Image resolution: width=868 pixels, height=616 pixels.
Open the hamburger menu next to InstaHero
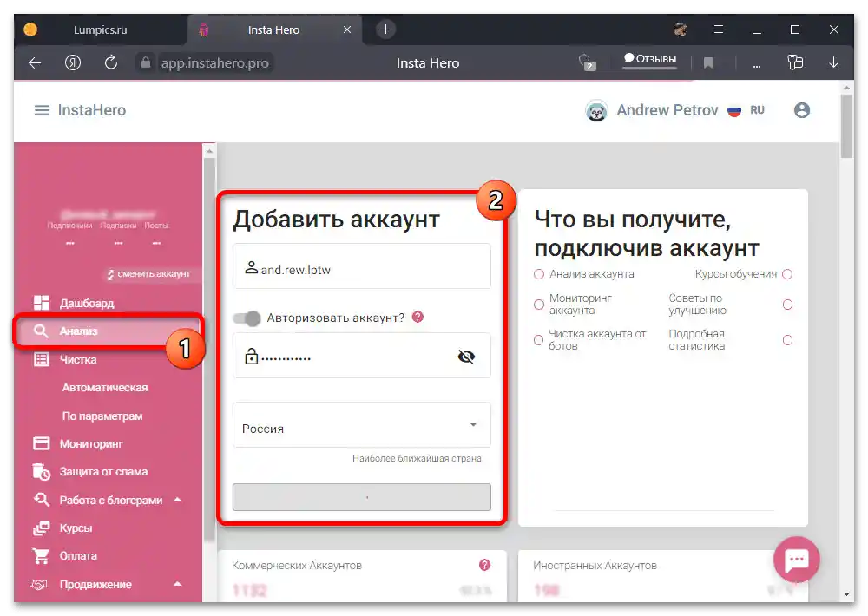click(x=41, y=109)
